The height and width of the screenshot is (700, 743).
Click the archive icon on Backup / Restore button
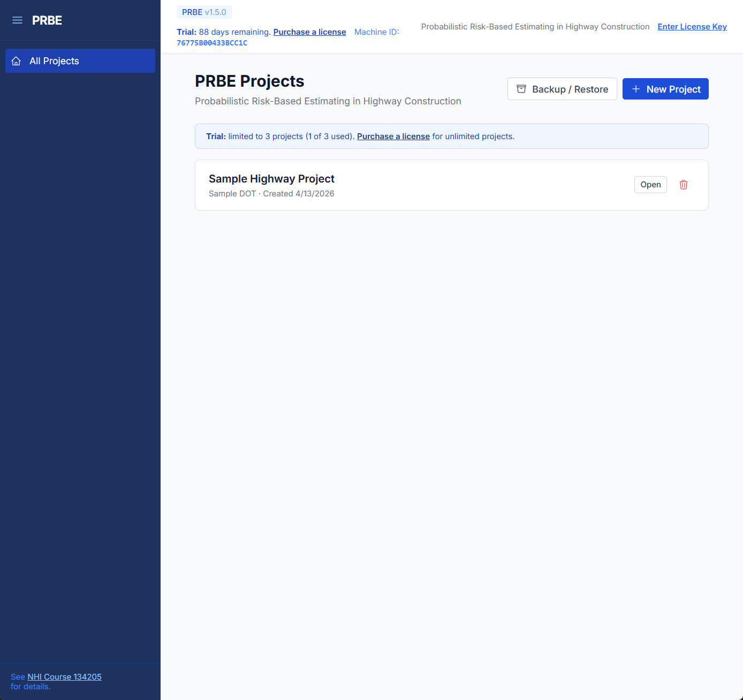coord(521,89)
